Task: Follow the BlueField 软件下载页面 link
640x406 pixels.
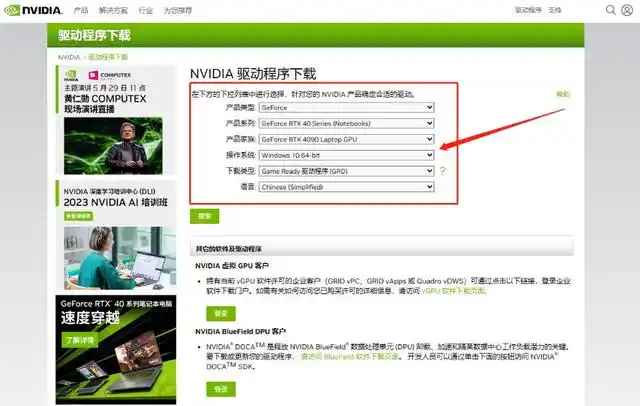Action: coord(349,357)
